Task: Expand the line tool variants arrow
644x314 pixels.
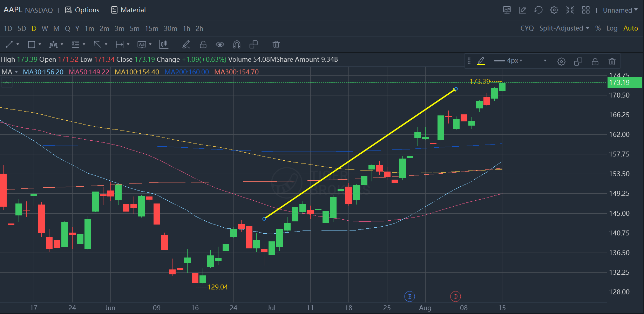Action: [x=18, y=44]
